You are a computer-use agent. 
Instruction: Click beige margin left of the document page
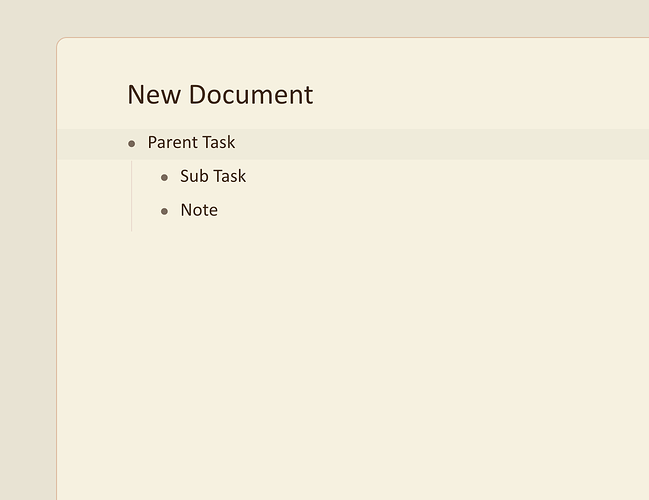(28, 269)
